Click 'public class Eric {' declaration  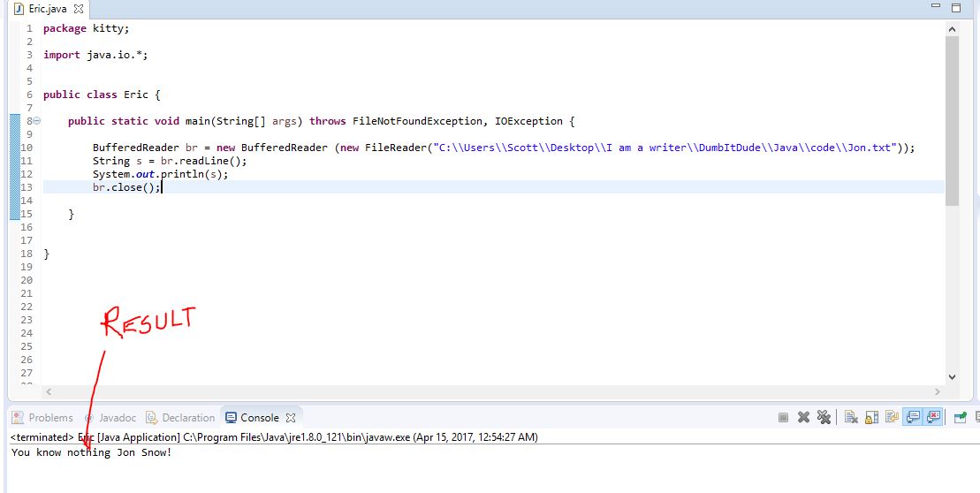[102, 95]
